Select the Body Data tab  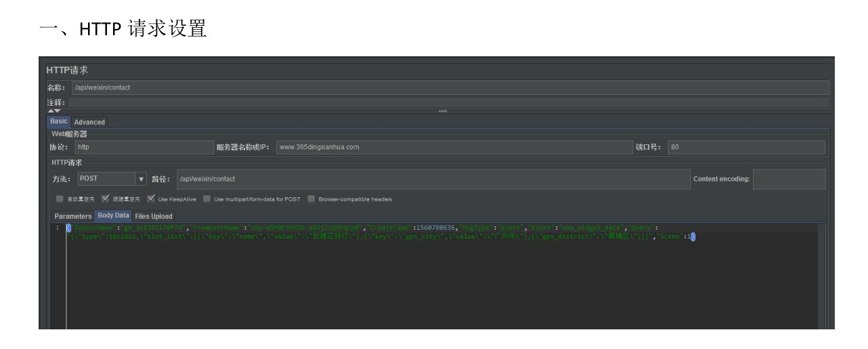(x=113, y=216)
